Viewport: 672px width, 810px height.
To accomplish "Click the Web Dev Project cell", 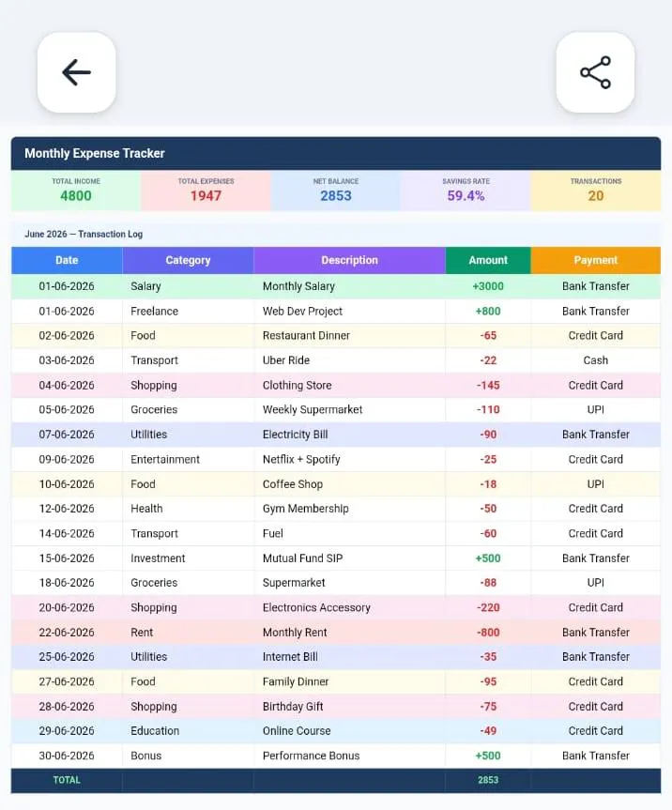I will click(350, 311).
